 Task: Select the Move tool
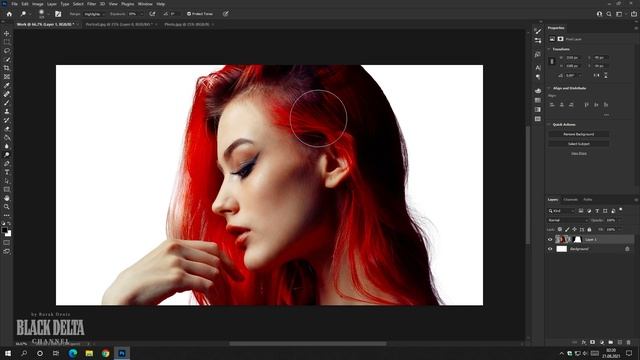tap(7, 33)
